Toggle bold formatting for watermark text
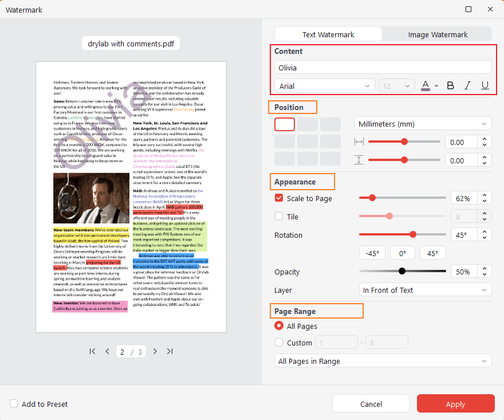Image resolution: width=504 pixels, height=420 pixels. click(x=450, y=85)
